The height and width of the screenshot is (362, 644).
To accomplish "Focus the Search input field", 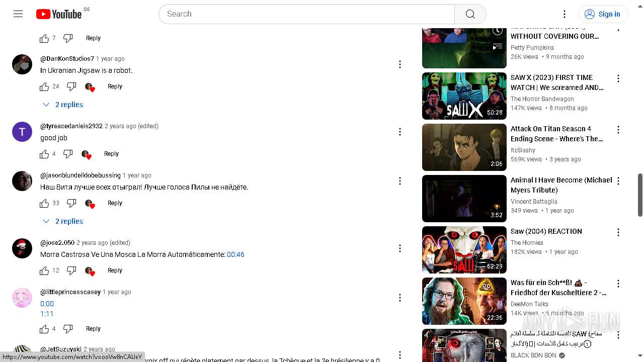I will [306, 14].
